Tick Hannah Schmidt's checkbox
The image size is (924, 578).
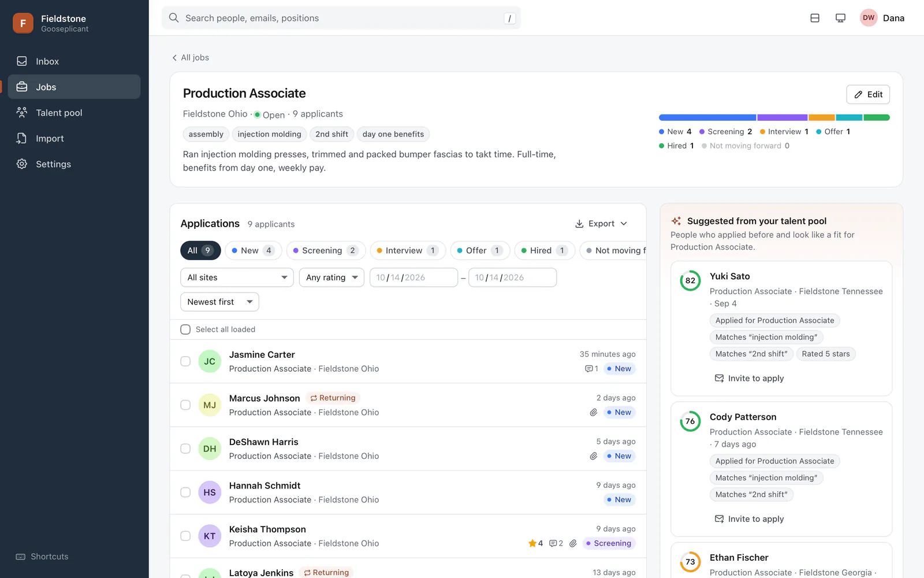tap(185, 492)
